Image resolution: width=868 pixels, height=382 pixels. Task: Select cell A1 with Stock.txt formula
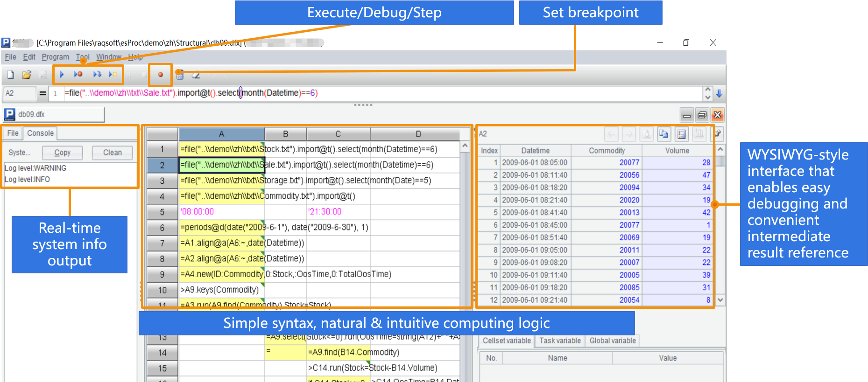pos(221,149)
